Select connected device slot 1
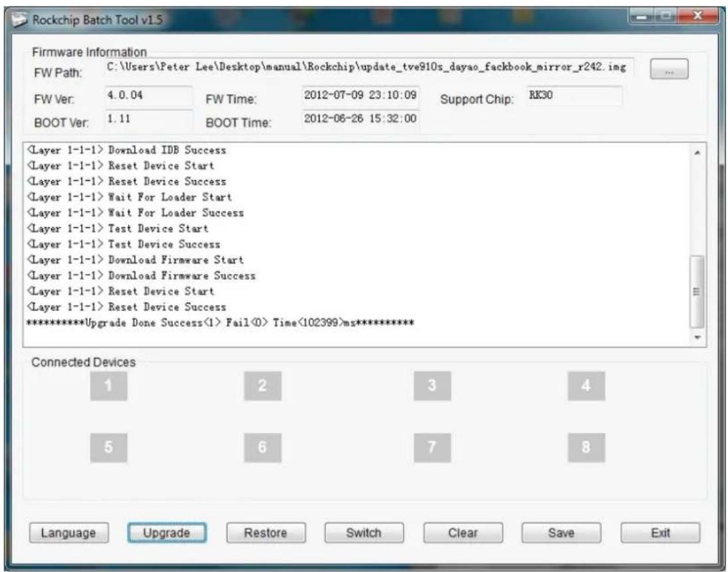Image resolution: width=728 pixels, height=572 pixels. [x=108, y=385]
